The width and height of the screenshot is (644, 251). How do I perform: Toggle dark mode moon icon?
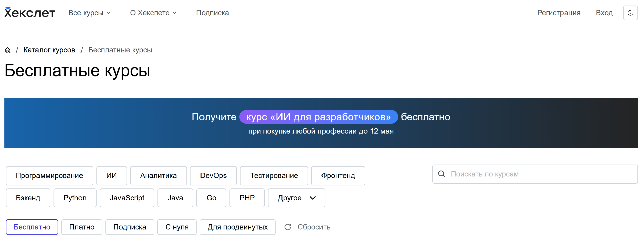630,13
